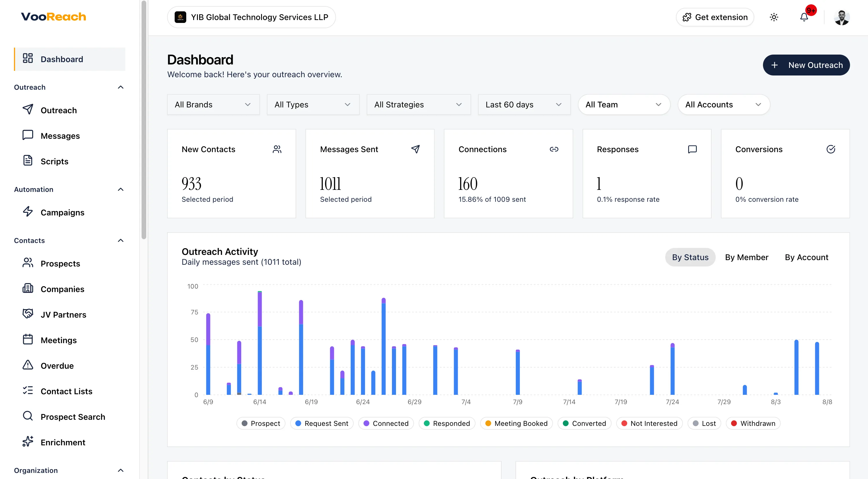Screen dimensions: 868x479
Task: Open the All Strategies dropdown
Action: pos(419,105)
